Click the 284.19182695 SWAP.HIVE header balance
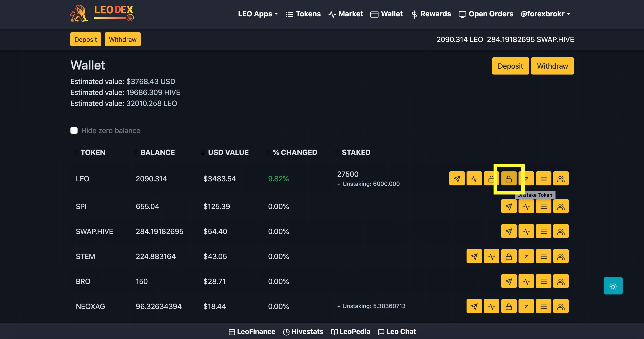This screenshot has height=339, width=644. 531,39
